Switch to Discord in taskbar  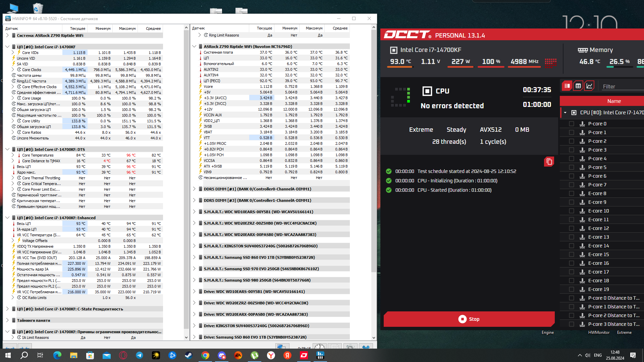(x=222, y=355)
